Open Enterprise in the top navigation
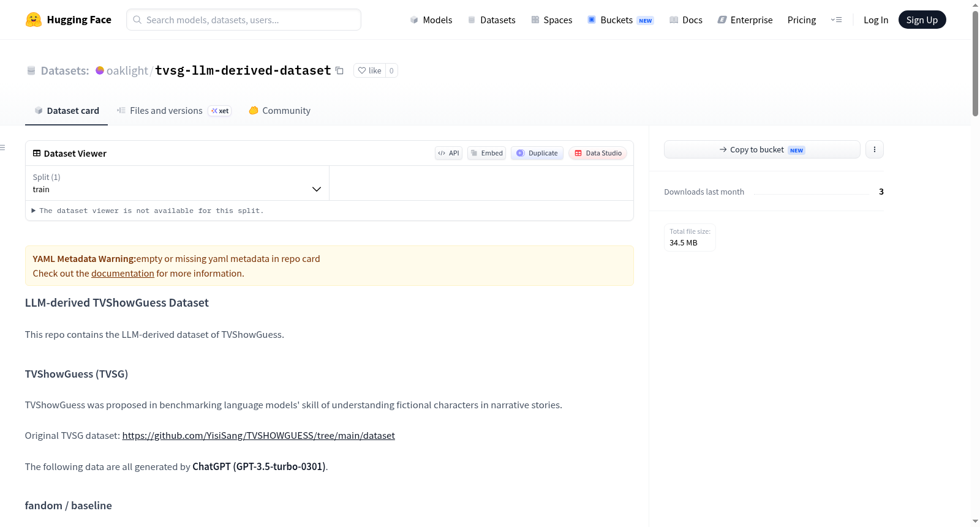Image resolution: width=980 pixels, height=527 pixels. pos(745,20)
